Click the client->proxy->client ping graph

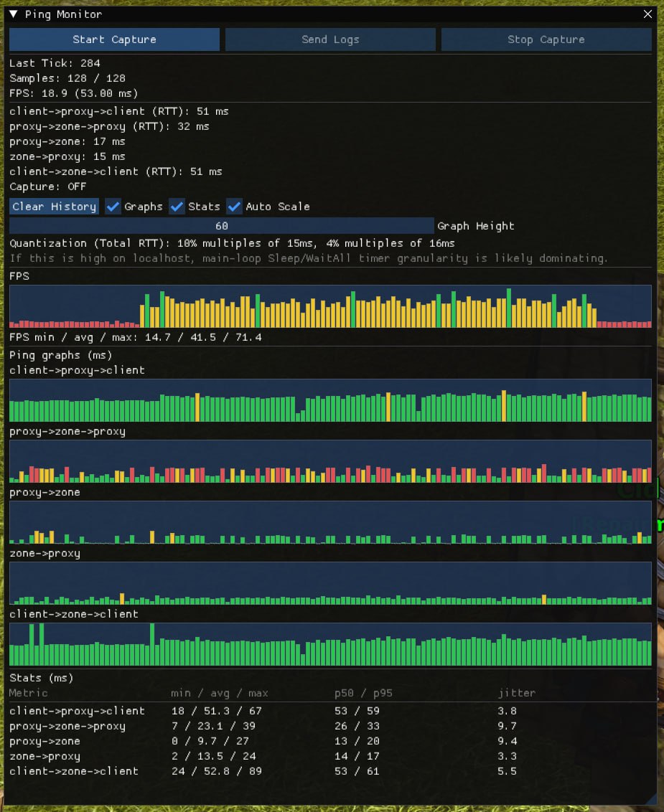pyautogui.click(x=330, y=400)
